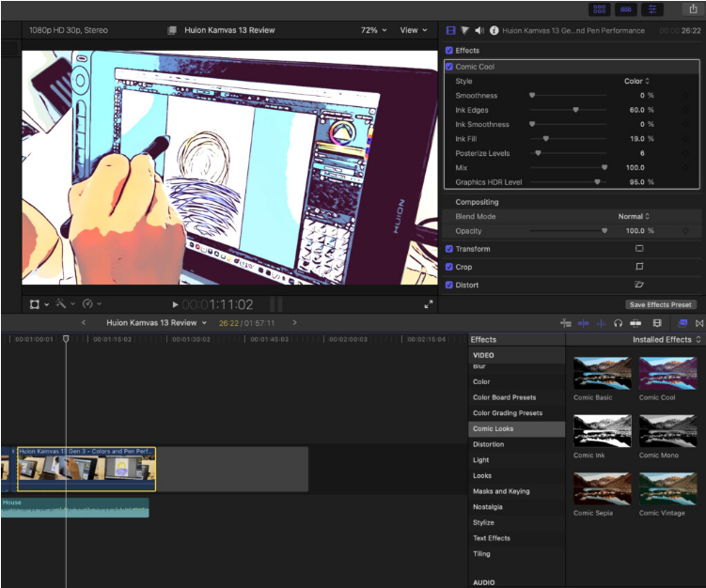Select the Comic Vintage effect thumbnail
This screenshot has width=706, height=588.
point(667,488)
